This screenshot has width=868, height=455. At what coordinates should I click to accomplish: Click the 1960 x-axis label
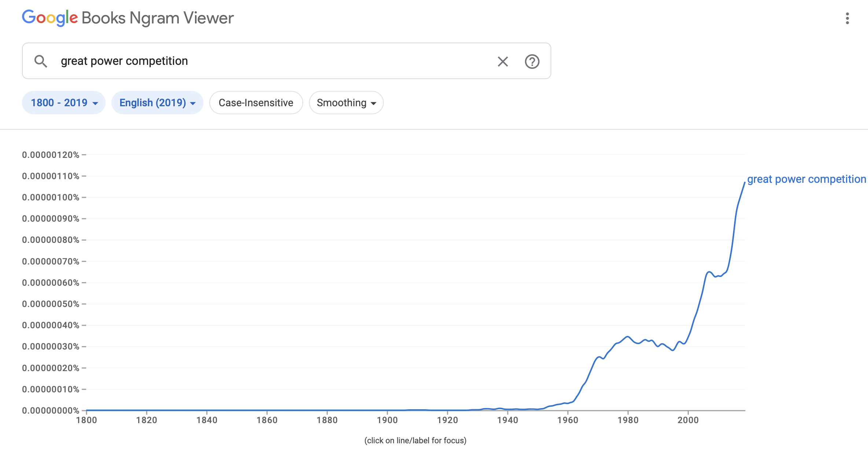coord(568,420)
